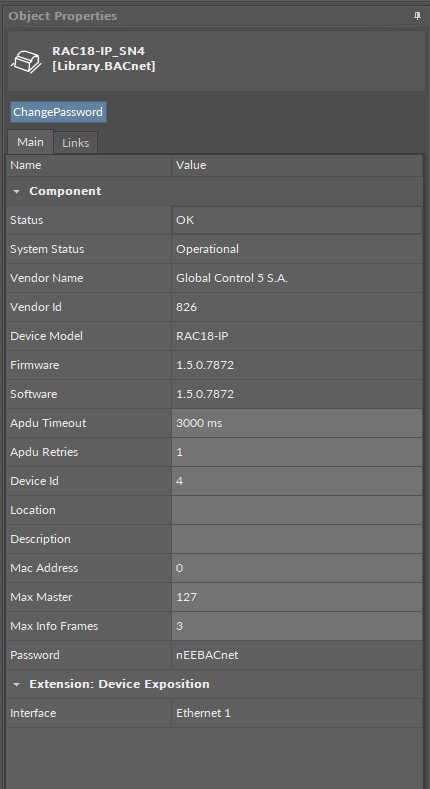The height and width of the screenshot is (789, 430).
Task: Click the Name column header
Action: click(89, 165)
